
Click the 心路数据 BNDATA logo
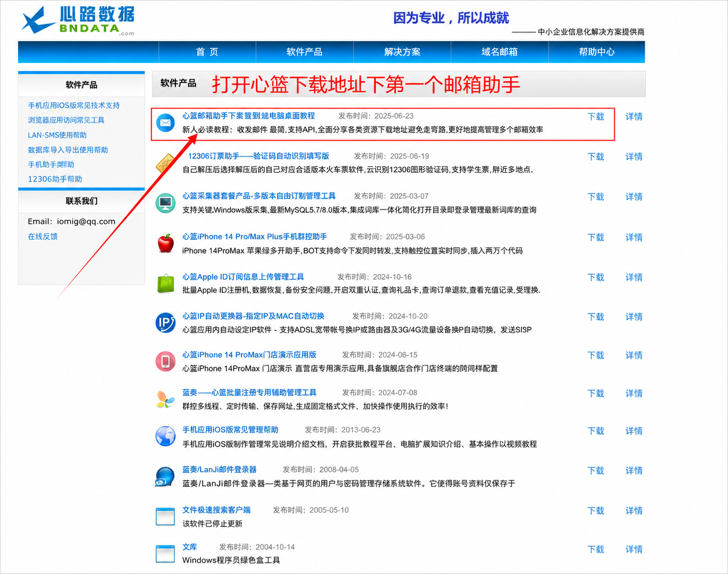78,21
